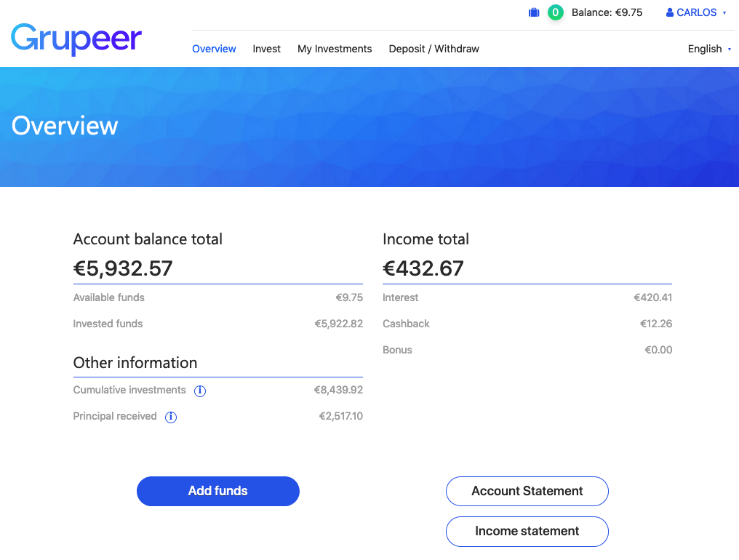Go to the Invest menu item

[x=267, y=49]
